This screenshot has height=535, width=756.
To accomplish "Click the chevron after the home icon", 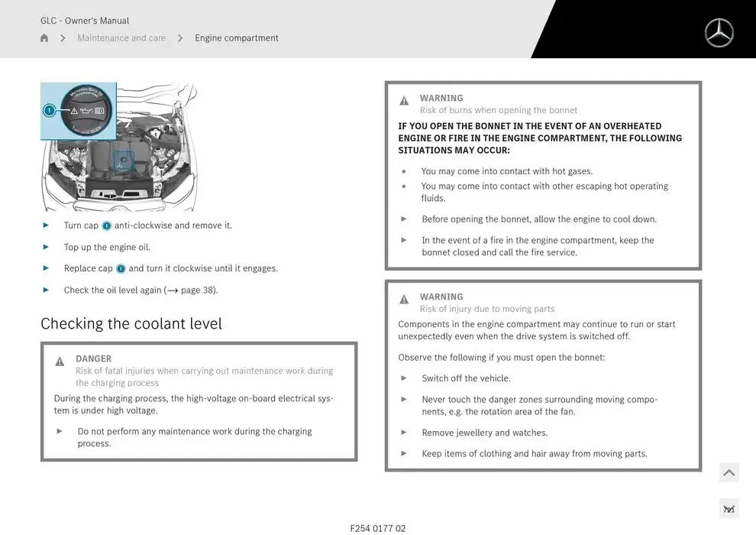I will coord(63,38).
